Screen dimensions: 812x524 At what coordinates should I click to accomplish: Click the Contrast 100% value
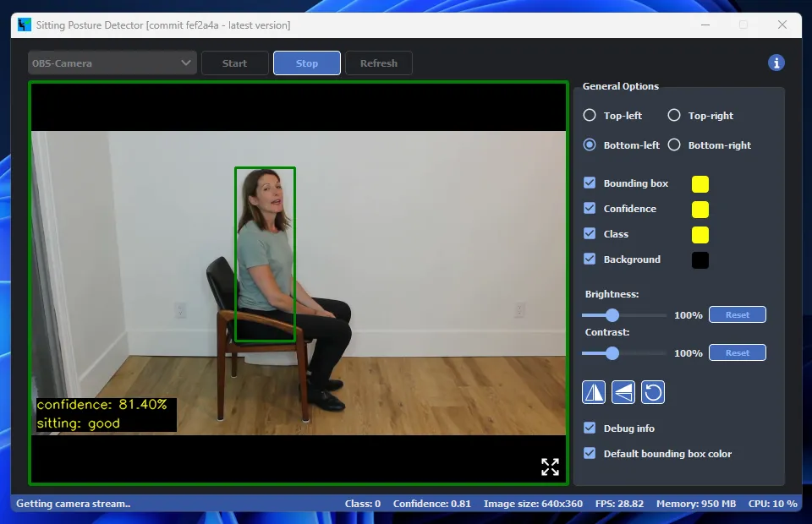click(x=689, y=353)
